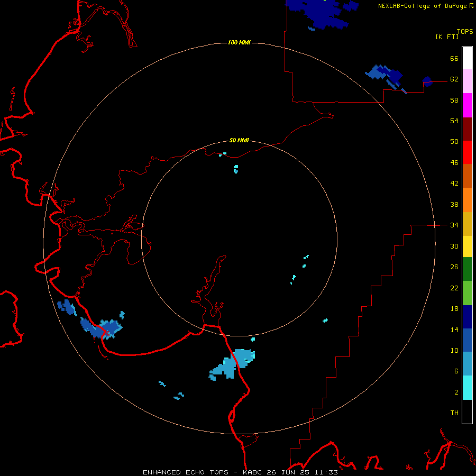Select the light pink legend swatch
This screenshot has width=476, height=476.
click(467, 81)
